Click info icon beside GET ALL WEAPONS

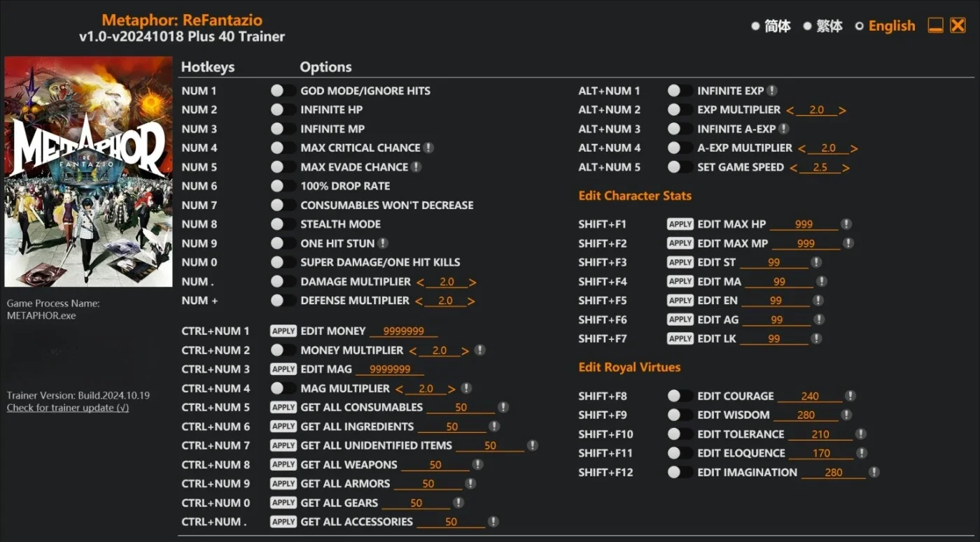click(477, 464)
